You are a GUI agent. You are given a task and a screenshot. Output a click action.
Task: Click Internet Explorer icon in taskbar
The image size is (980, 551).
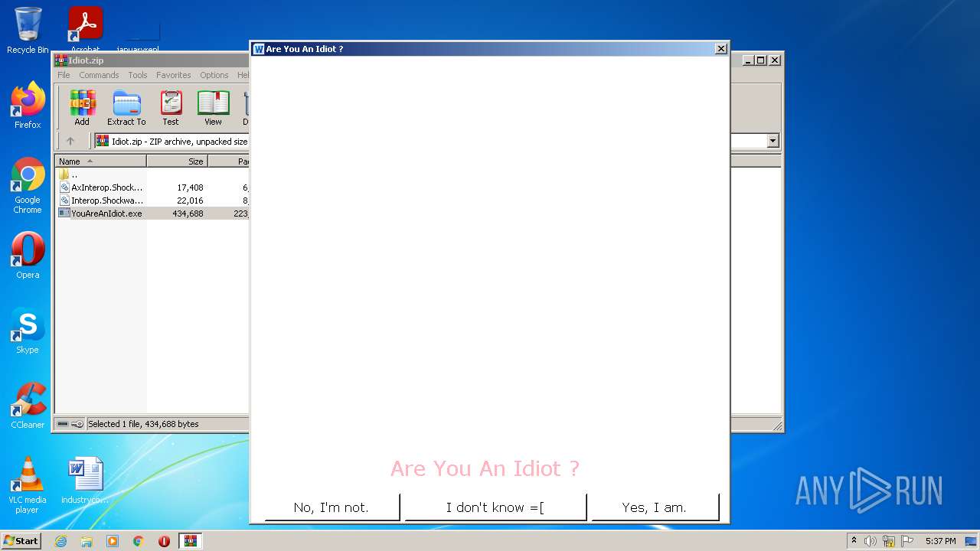pos(60,541)
